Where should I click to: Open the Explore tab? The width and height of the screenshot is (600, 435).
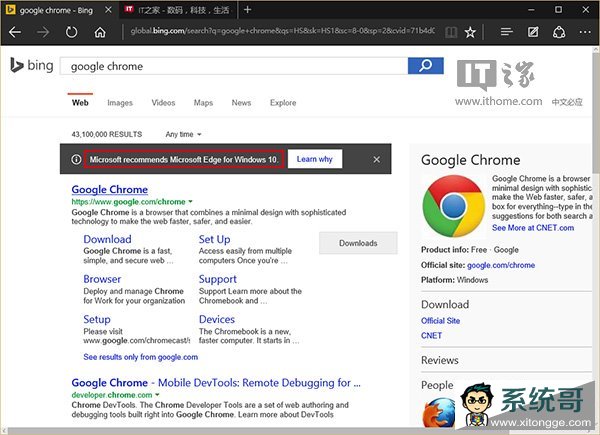point(283,103)
